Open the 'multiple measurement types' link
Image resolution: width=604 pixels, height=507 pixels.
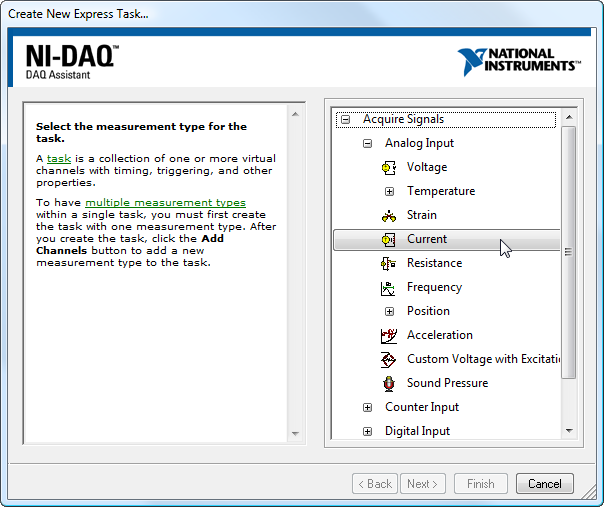[x=165, y=202]
